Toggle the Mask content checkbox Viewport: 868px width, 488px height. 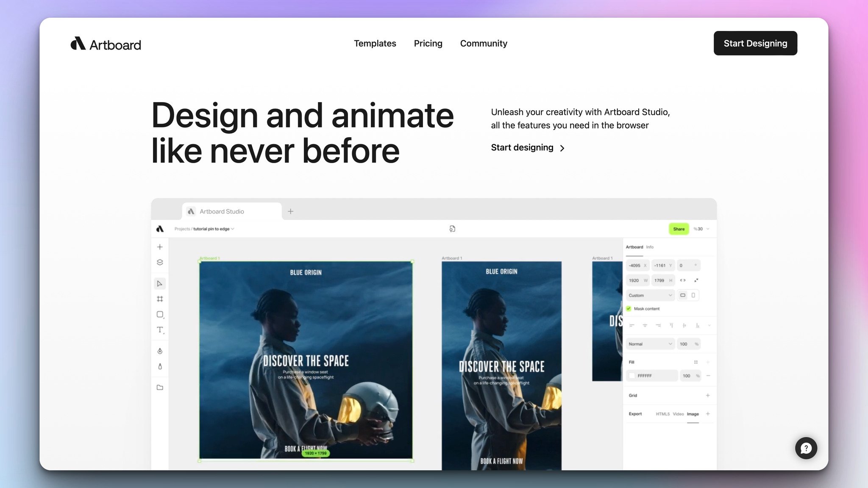pyautogui.click(x=630, y=309)
